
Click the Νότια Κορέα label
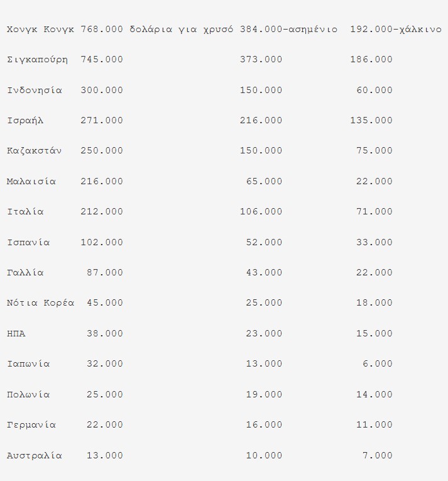coord(40,303)
